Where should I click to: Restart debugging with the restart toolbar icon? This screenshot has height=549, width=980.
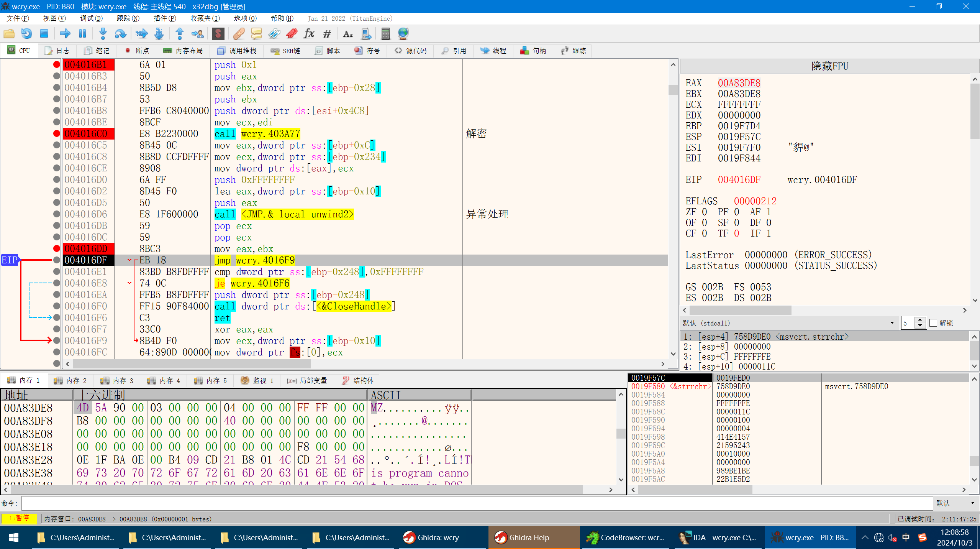coord(26,33)
